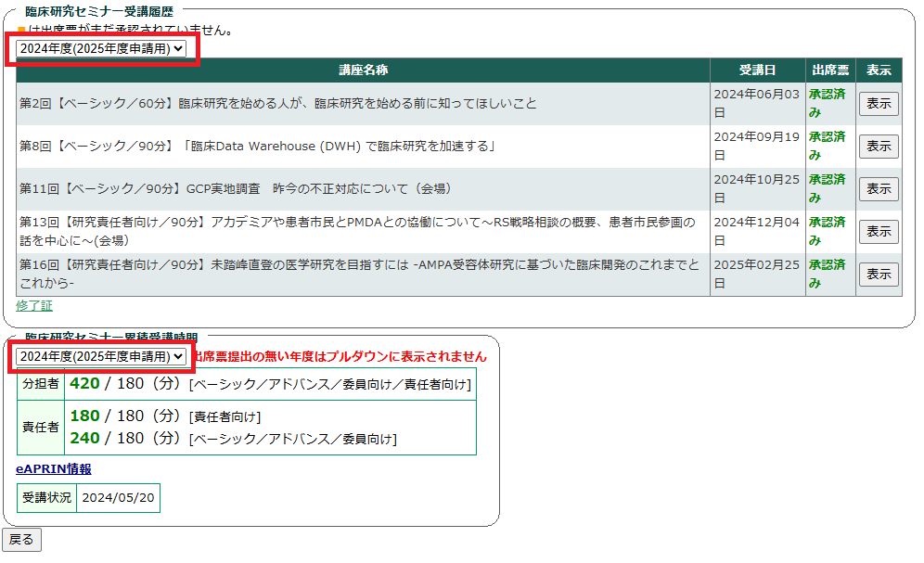Image resolution: width=924 pixels, height=563 pixels.
Task: Open the year dropdown in seminar history section
Action: [101, 48]
